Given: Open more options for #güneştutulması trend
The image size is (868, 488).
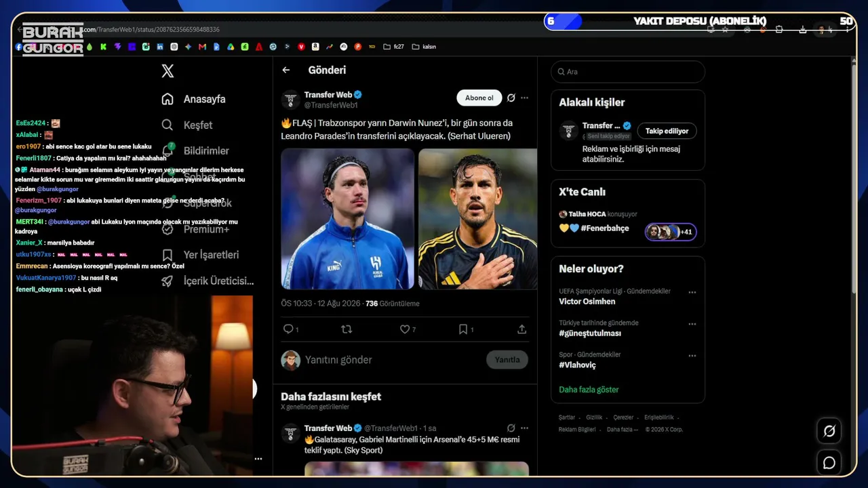Looking at the screenshot, I should (x=692, y=324).
